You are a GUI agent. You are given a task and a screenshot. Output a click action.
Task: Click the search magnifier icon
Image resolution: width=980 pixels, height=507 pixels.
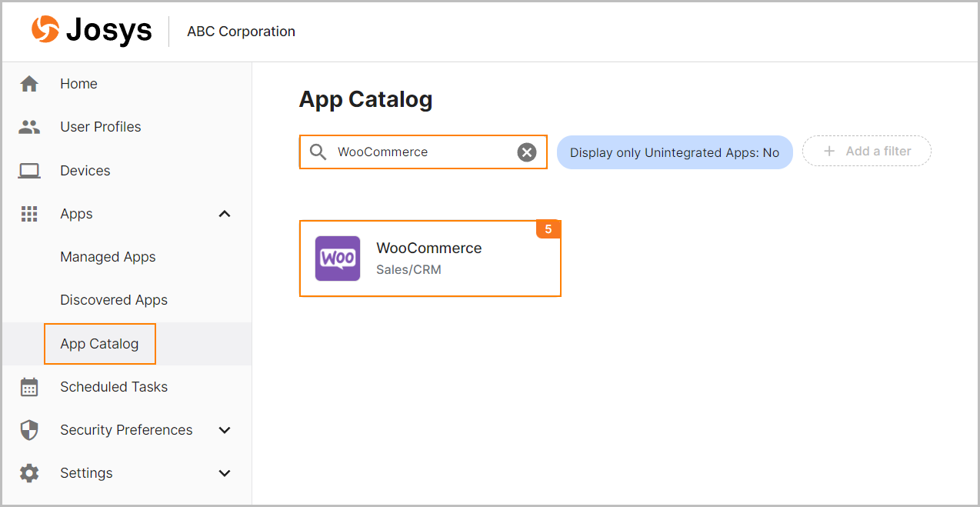click(318, 152)
